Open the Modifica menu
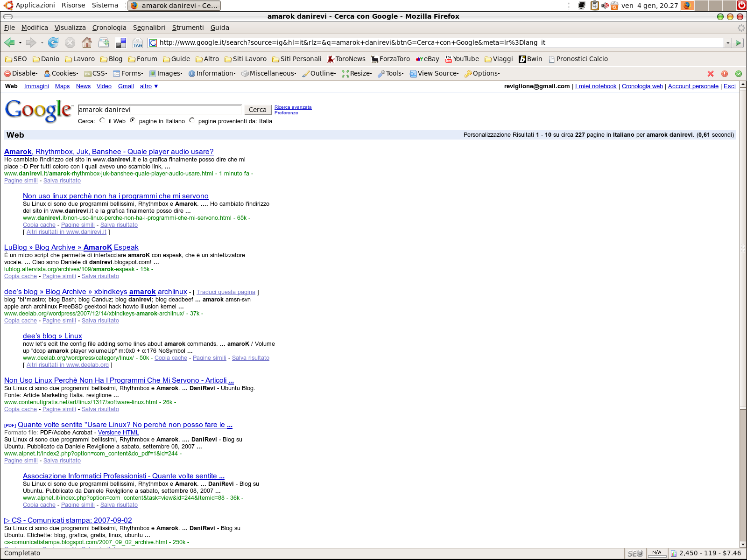Image resolution: width=747 pixels, height=560 pixels. click(x=35, y=28)
